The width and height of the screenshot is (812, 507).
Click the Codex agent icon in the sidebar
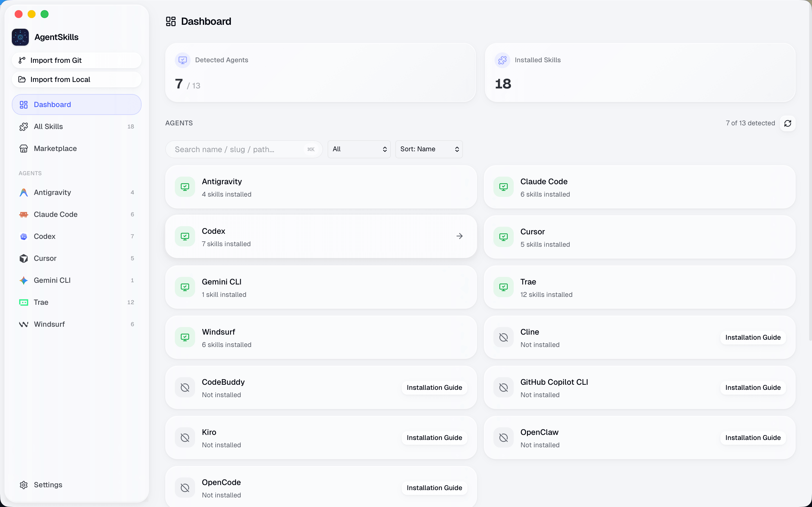[23, 236]
